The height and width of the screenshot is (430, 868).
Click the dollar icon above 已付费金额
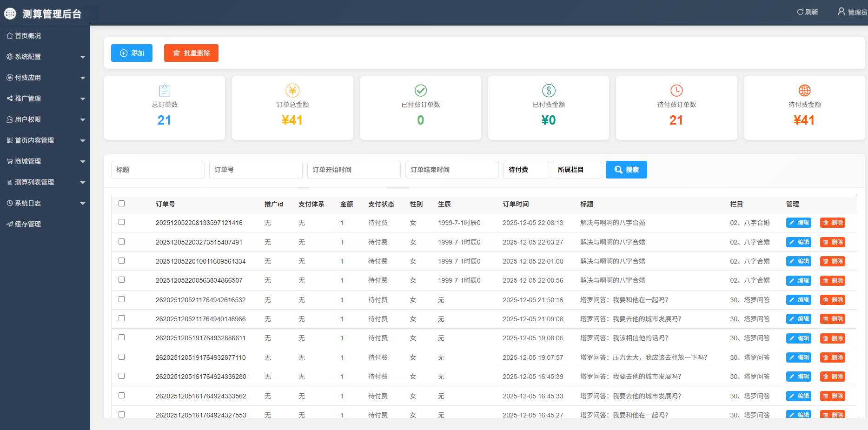coord(549,90)
